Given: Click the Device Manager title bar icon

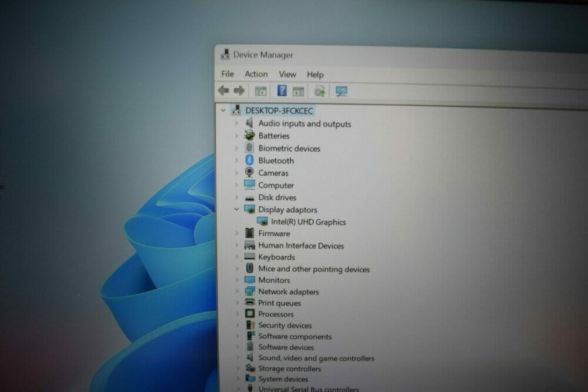Looking at the screenshot, I should point(225,54).
